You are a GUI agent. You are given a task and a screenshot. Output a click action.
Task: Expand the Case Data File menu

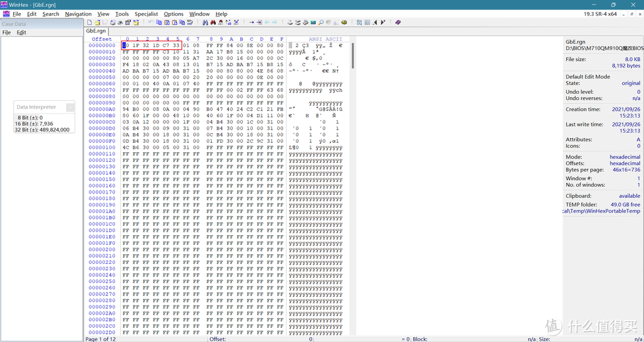coord(7,32)
